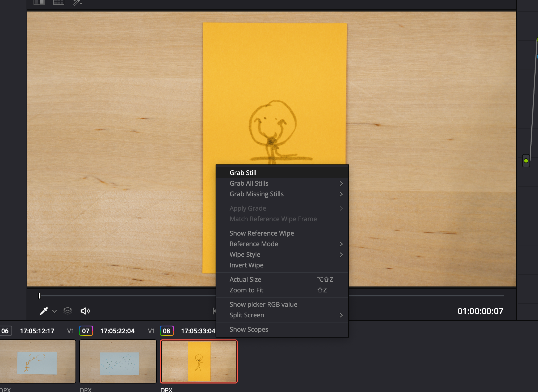Screen dimensions: 538x392
Task: Select Zoom to Fit menu entry
Action: [x=246, y=290]
